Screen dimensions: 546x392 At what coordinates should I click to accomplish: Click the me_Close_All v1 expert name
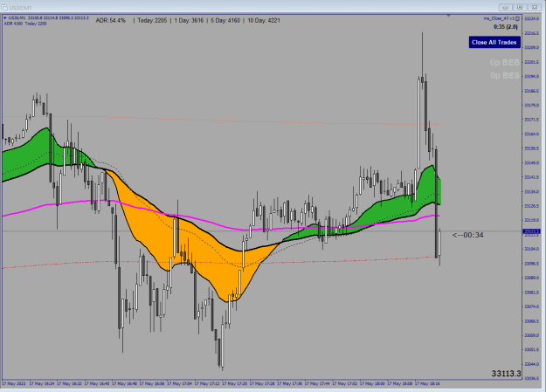(x=499, y=18)
